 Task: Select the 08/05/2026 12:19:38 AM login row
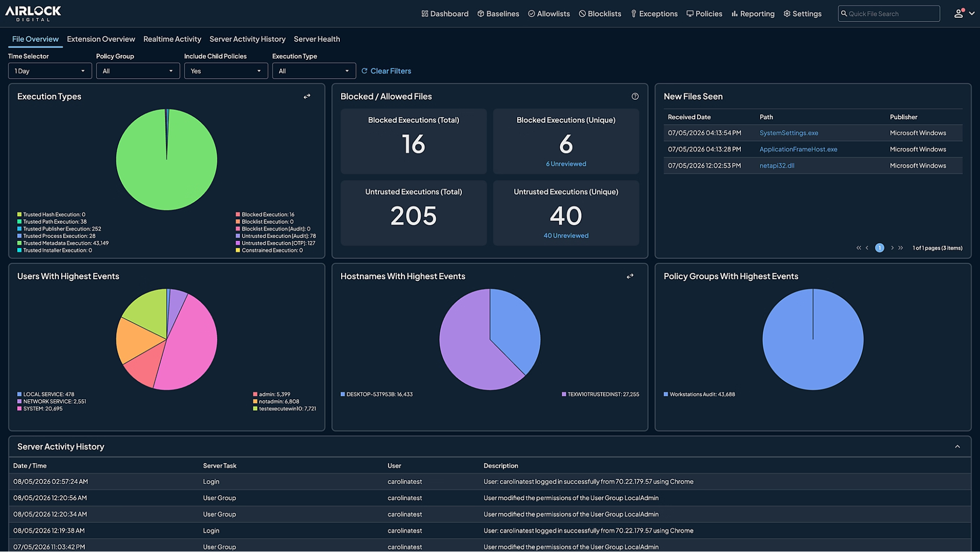tap(490, 531)
